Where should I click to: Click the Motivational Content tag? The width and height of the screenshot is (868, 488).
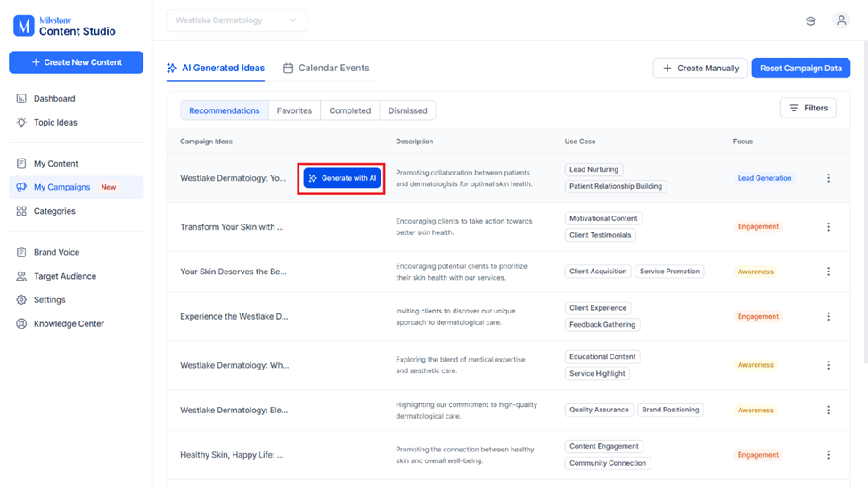[603, 218]
